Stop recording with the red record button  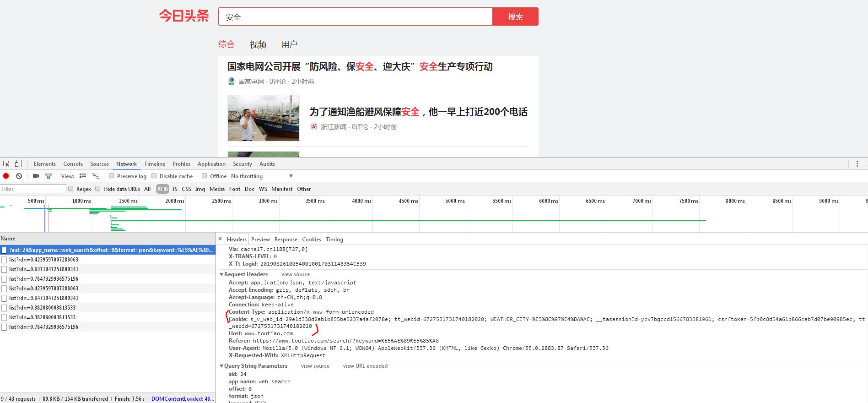click(x=6, y=176)
